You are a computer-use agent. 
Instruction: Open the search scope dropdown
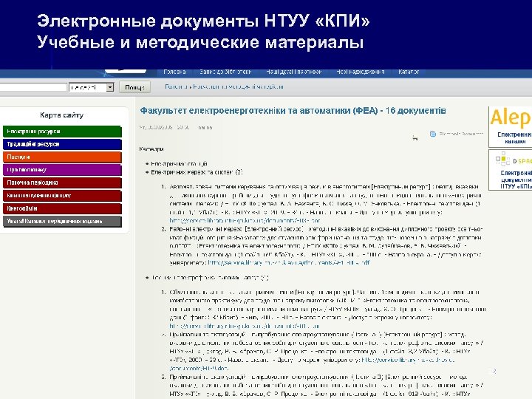[92, 87]
